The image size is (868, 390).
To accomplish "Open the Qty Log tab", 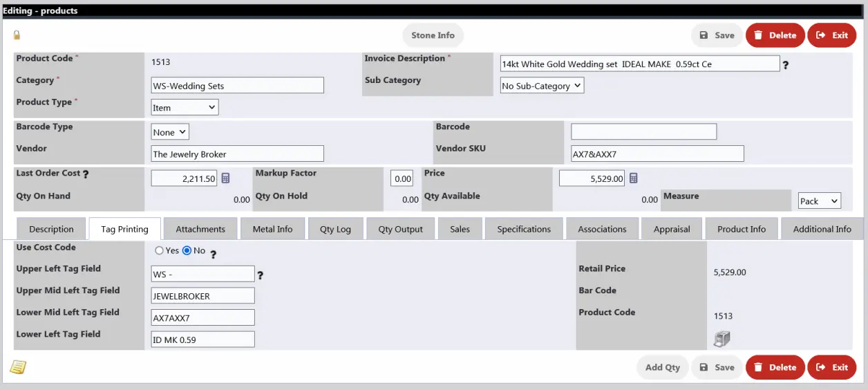I will tap(335, 229).
